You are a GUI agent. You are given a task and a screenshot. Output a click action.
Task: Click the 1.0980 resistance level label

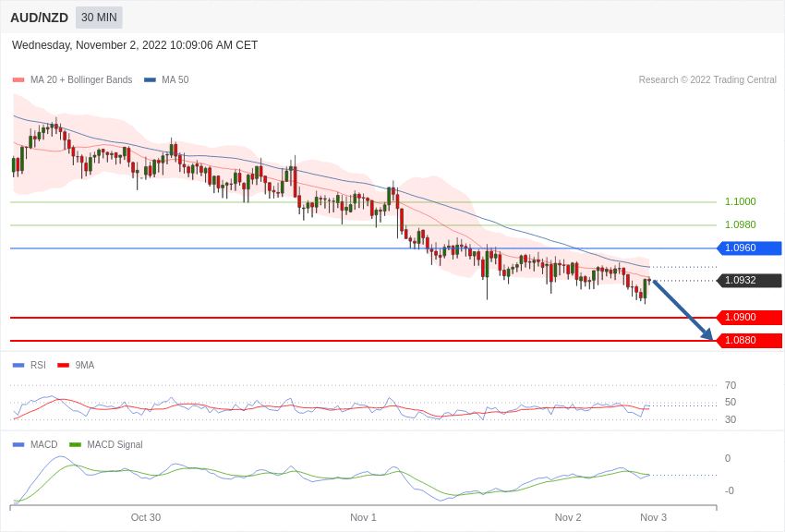click(741, 224)
